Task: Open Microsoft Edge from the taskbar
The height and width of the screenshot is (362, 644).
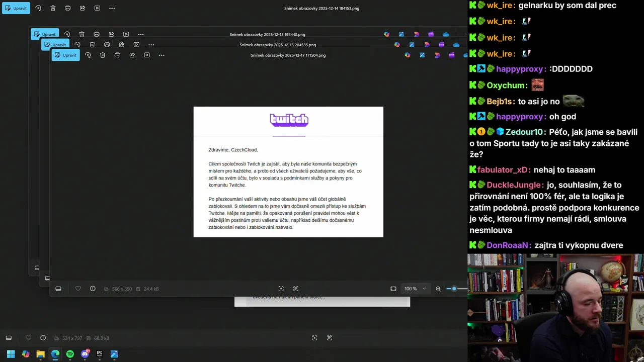Action: 55,354
